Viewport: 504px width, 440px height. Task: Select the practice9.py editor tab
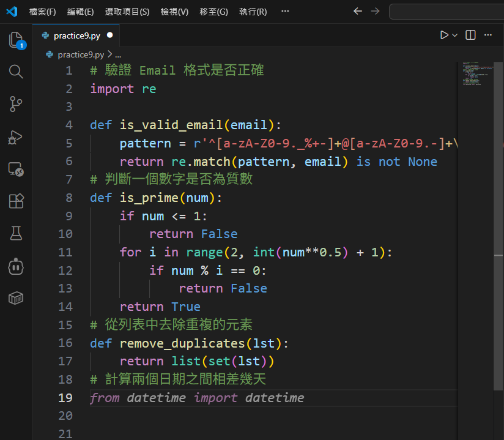[x=76, y=35]
